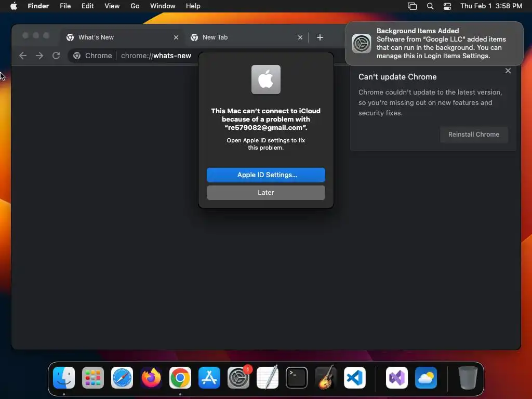Reload the Chrome page

tap(56, 56)
